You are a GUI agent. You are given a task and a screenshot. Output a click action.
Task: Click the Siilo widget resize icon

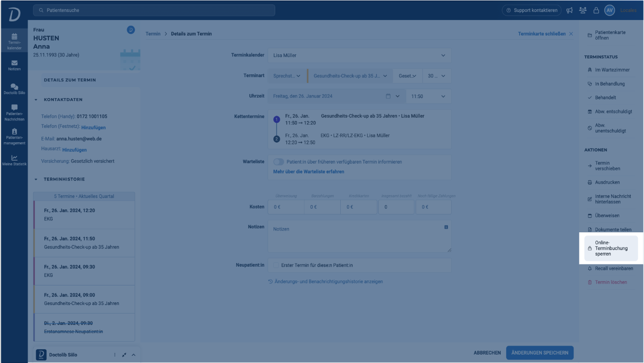point(124,355)
